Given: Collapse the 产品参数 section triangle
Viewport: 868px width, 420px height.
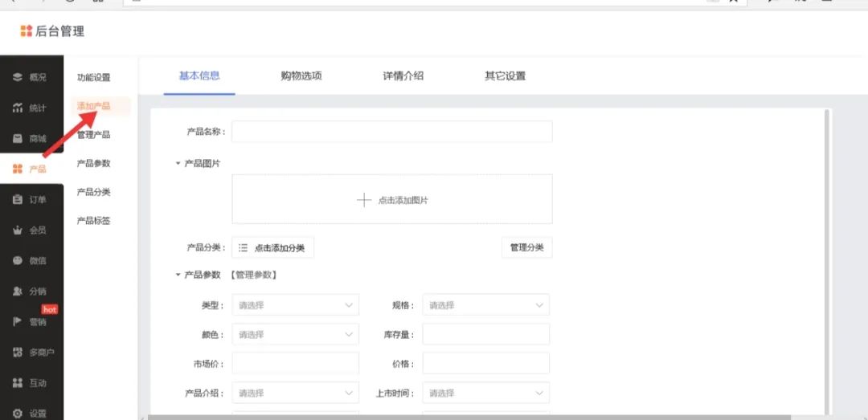Looking at the screenshot, I should [178, 275].
